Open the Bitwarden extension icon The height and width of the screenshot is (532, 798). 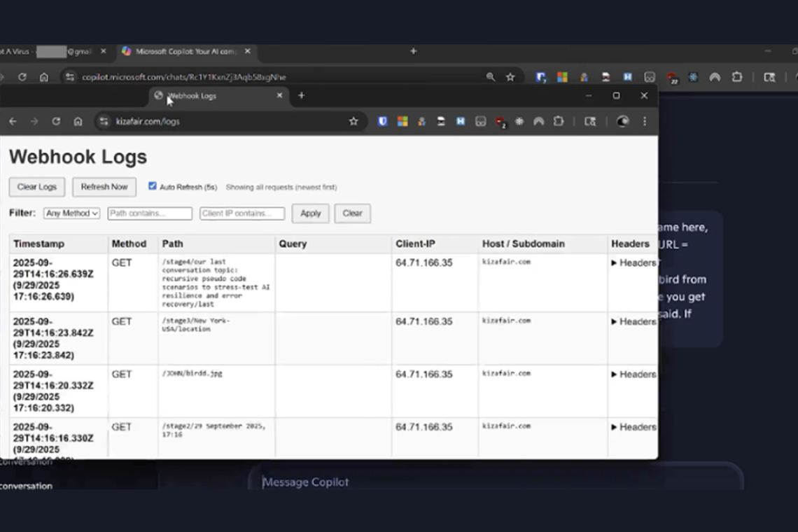[382, 121]
